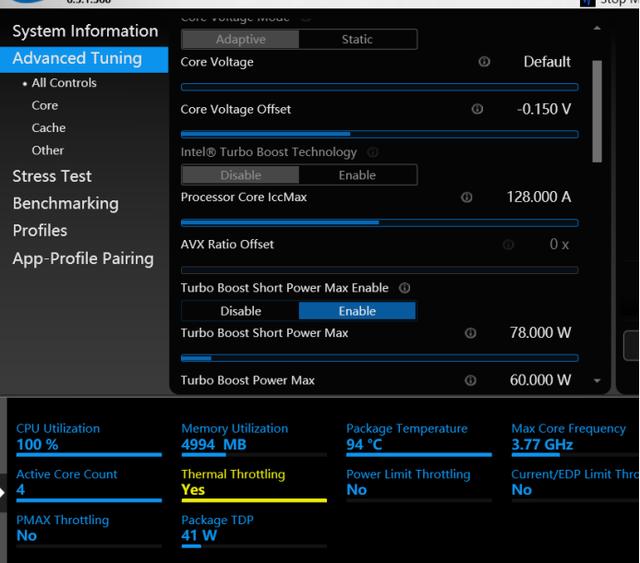Select Other under Advanced Tuning
640x563 pixels.
48,150
